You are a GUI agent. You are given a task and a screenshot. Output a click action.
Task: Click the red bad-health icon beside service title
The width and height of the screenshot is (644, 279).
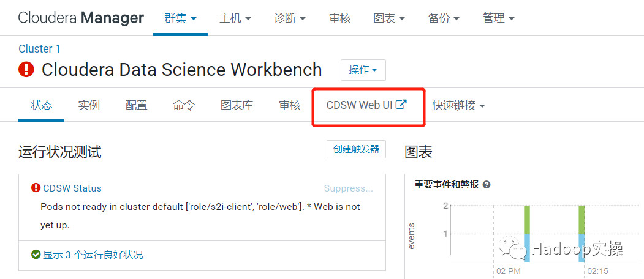[x=26, y=69]
